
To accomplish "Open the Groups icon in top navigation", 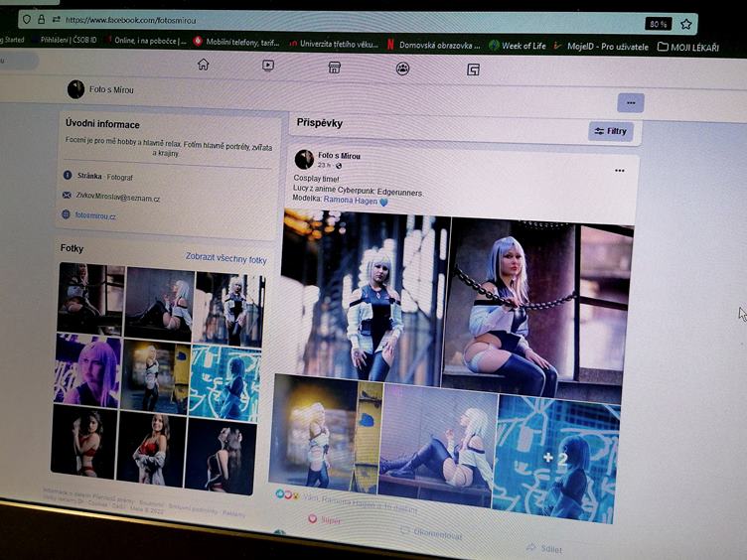I will (x=402, y=69).
